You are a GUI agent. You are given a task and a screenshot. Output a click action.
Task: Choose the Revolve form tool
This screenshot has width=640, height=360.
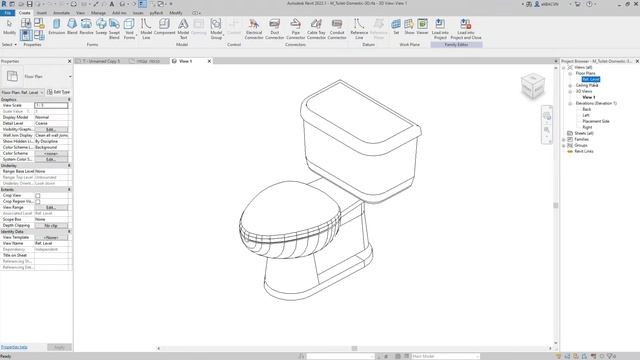pos(86,27)
